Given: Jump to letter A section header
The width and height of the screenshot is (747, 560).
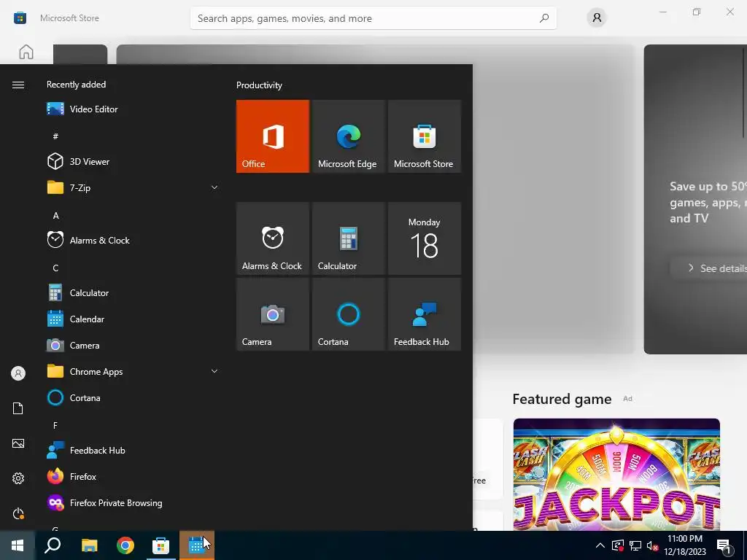Looking at the screenshot, I should 55,216.
